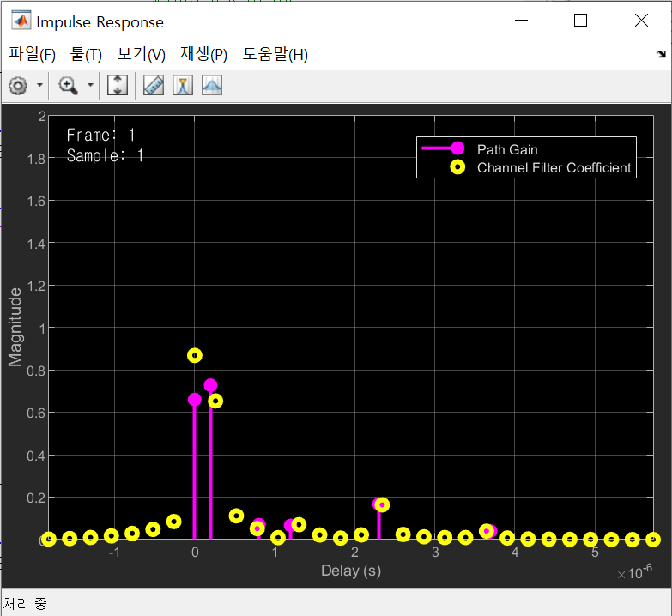
Task: Open the 재생(P) menu
Action: 203,54
